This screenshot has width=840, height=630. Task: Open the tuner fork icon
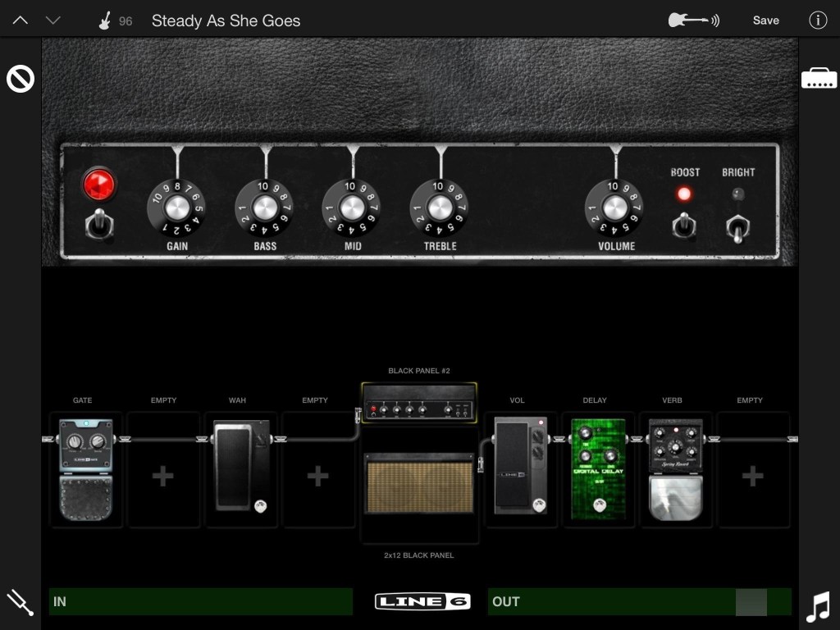(20, 603)
